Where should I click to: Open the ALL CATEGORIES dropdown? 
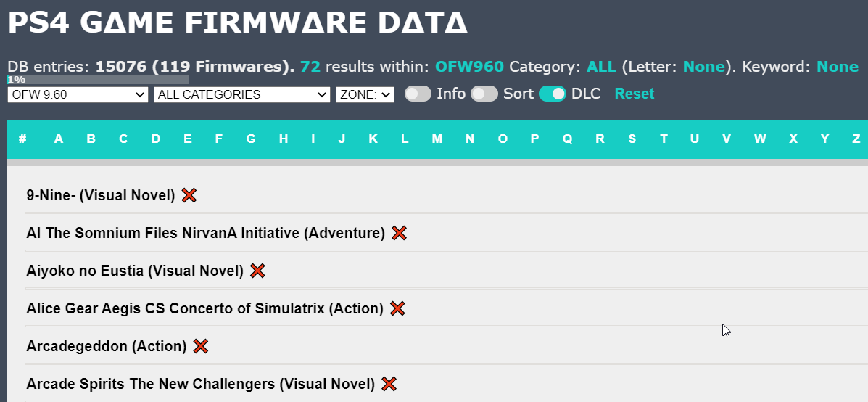[x=242, y=94]
